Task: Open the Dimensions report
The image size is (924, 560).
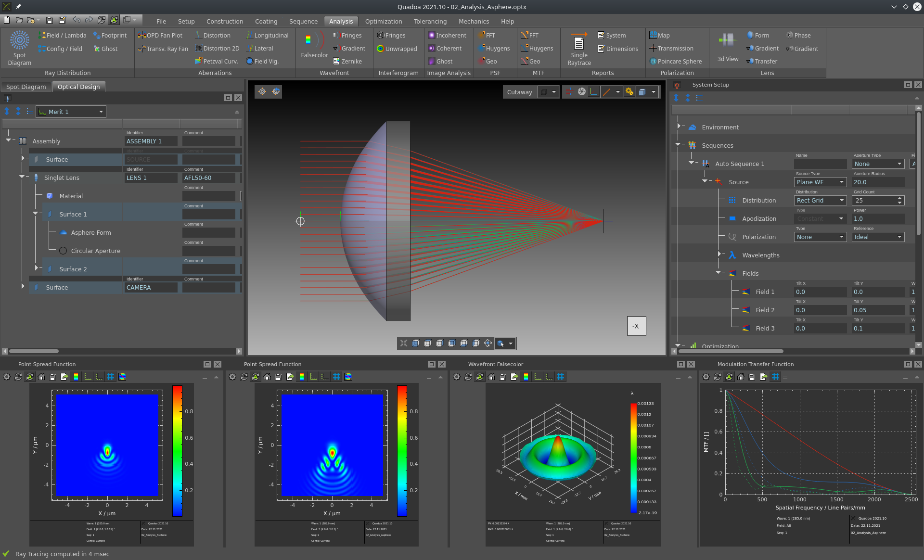Action: pos(618,49)
